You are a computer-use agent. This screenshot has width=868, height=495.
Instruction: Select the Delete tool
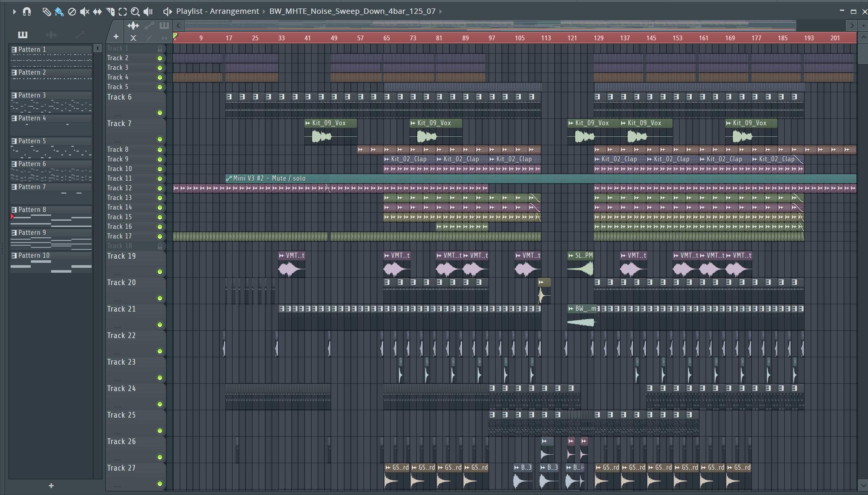coord(72,11)
